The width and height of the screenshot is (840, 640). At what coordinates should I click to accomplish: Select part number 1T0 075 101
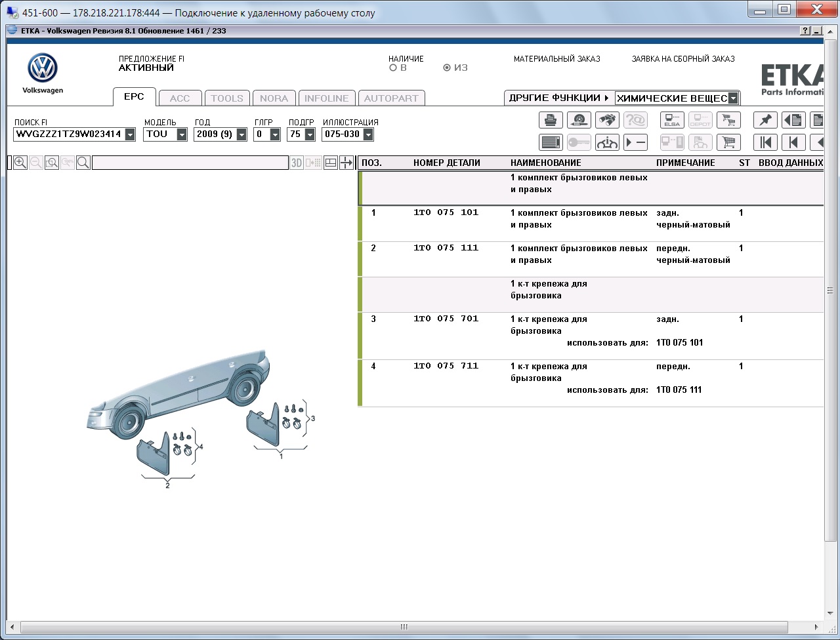[x=446, y=212]
